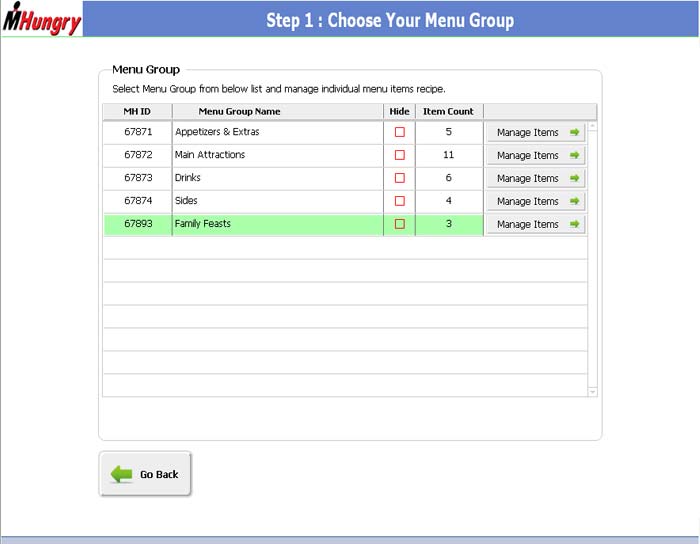
Task: Click the Item Count column header
Action: (x=448, y=111)
